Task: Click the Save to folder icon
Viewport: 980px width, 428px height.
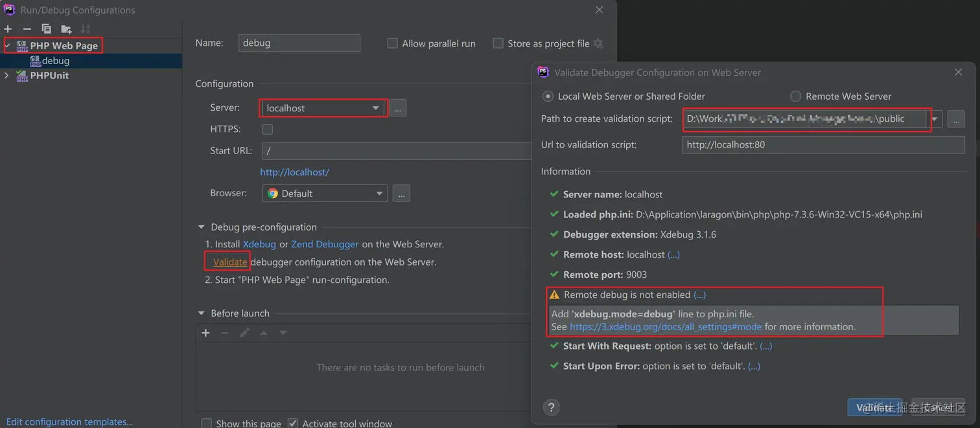Action: point(65,28)
